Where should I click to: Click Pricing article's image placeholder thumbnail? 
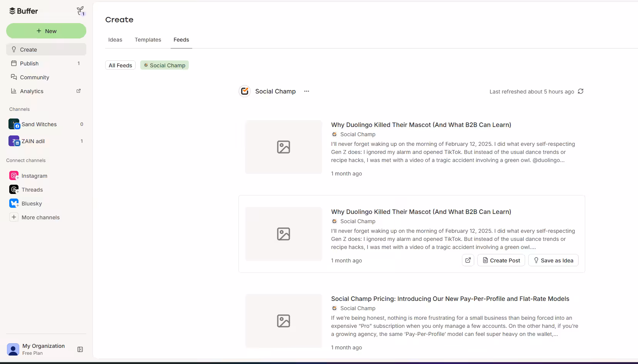coord(284,321)
